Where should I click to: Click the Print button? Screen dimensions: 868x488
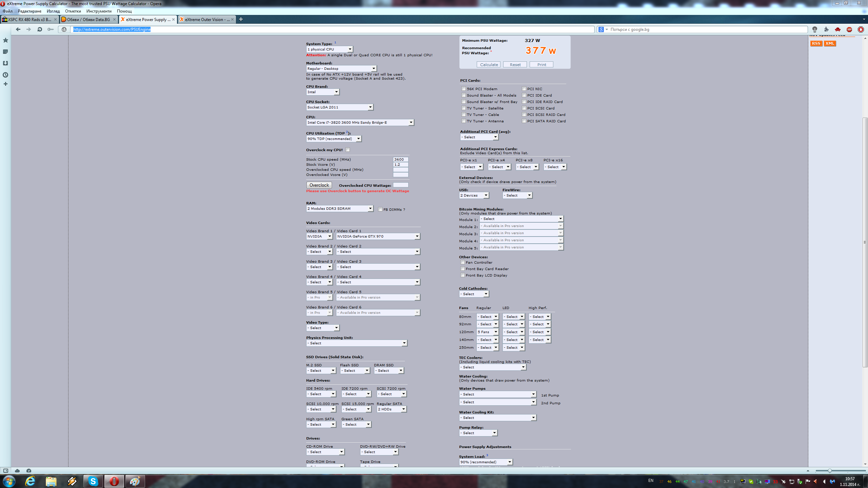click(541, 65)
